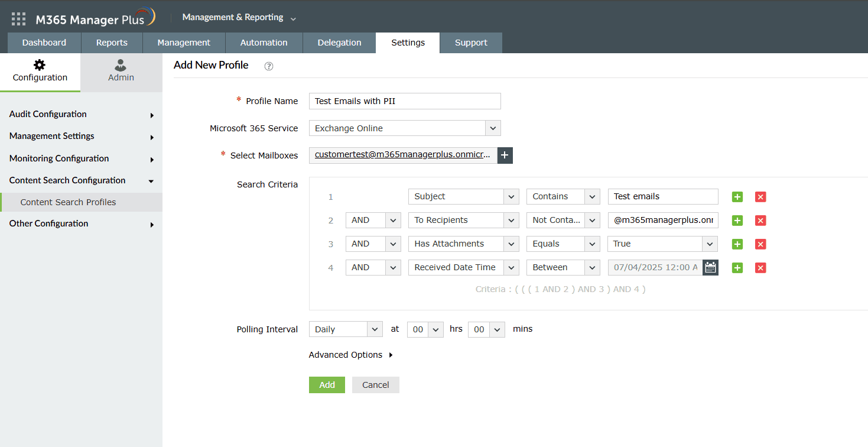Image resolution: width=868 pixels, height=447 pixels.
Task: Expand Monitoring Configuration menu
Action: 81,158
